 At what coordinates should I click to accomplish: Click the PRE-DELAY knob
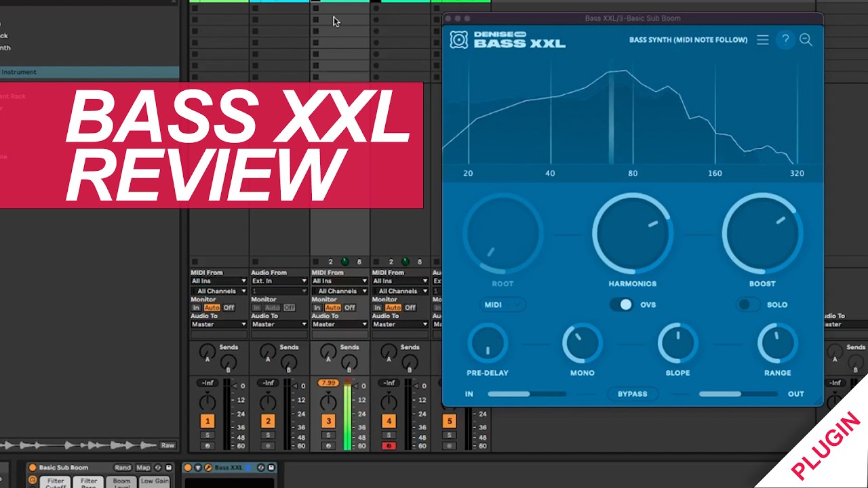488,344
